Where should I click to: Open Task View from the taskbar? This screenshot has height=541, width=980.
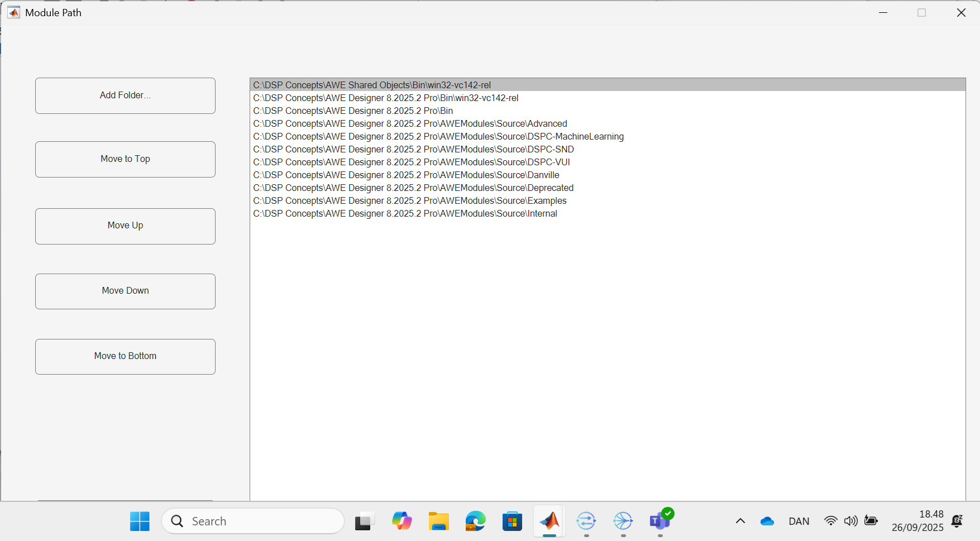(364, 521)
